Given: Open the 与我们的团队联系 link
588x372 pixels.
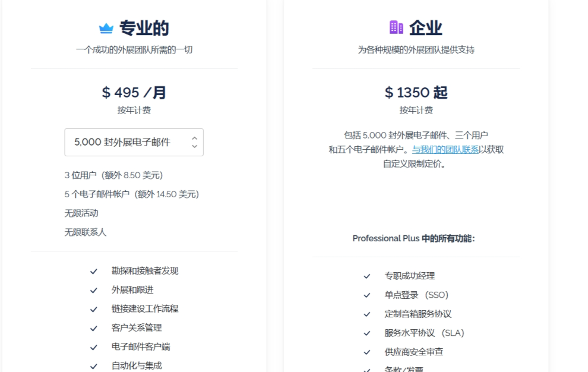Looking at the screenshot, I should (x=445, y=150).
